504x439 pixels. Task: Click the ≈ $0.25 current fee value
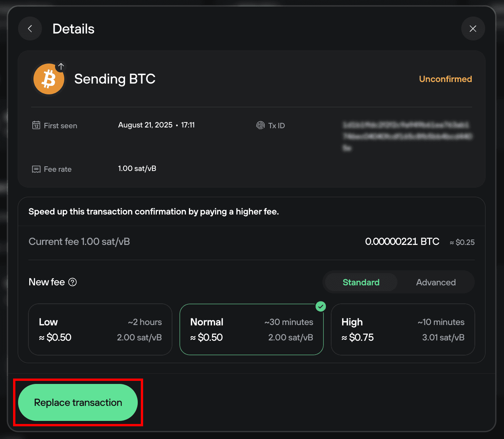click(462, 242)
